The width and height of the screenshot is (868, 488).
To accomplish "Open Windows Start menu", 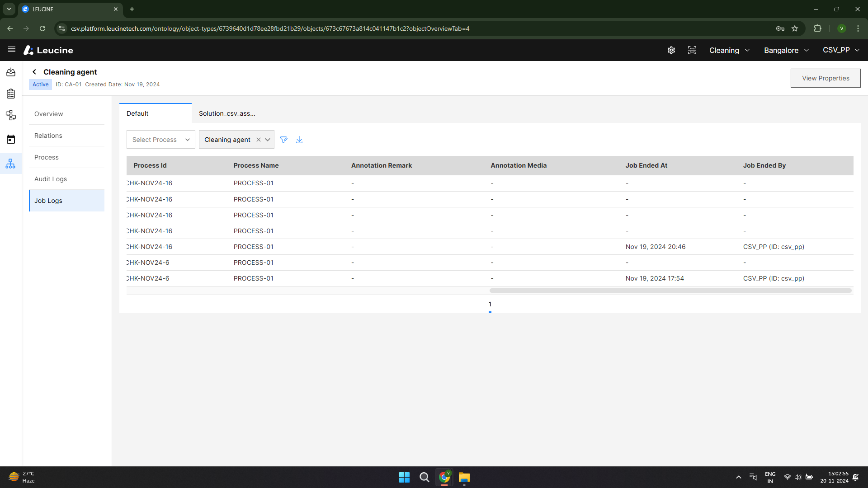I will tap(404, 477).
